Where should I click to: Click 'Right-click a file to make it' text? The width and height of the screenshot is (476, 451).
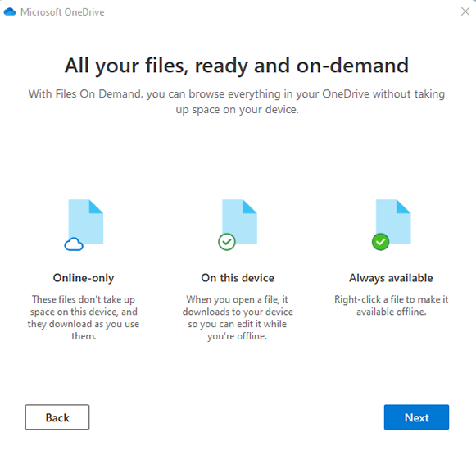point(392,305)
